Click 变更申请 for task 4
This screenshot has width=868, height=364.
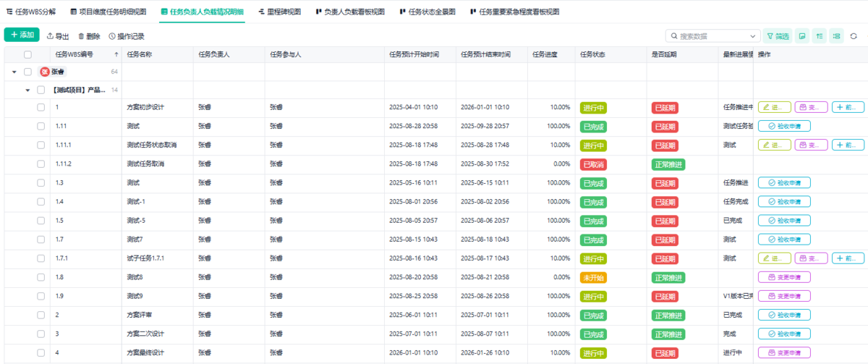click(x=784, y=352)
